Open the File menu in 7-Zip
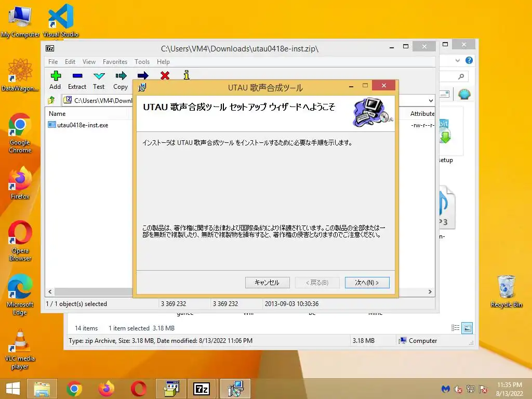 [53, 62]
